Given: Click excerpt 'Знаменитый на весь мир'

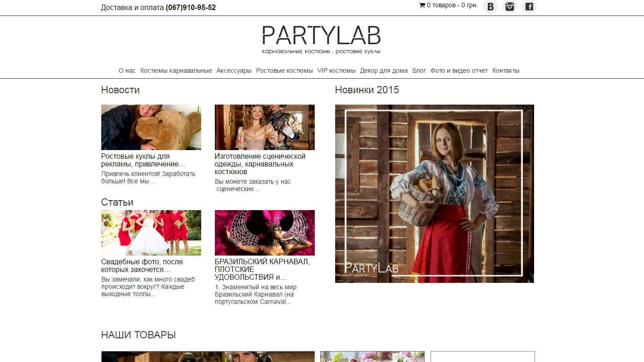Looking at the screenshot, I should tap(256, 294).
